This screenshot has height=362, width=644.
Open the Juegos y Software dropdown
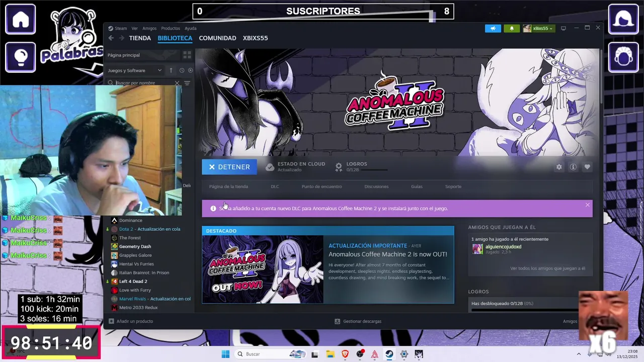pos(134,70)
